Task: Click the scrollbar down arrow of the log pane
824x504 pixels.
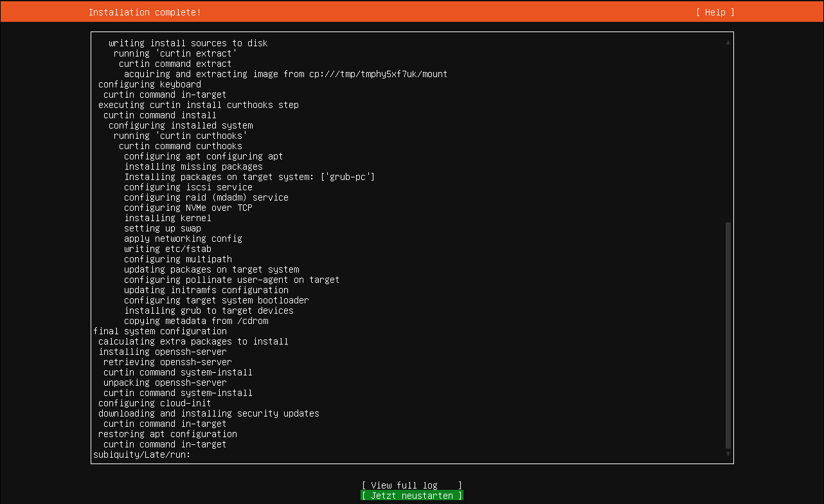Action: [x=728, y=453]
